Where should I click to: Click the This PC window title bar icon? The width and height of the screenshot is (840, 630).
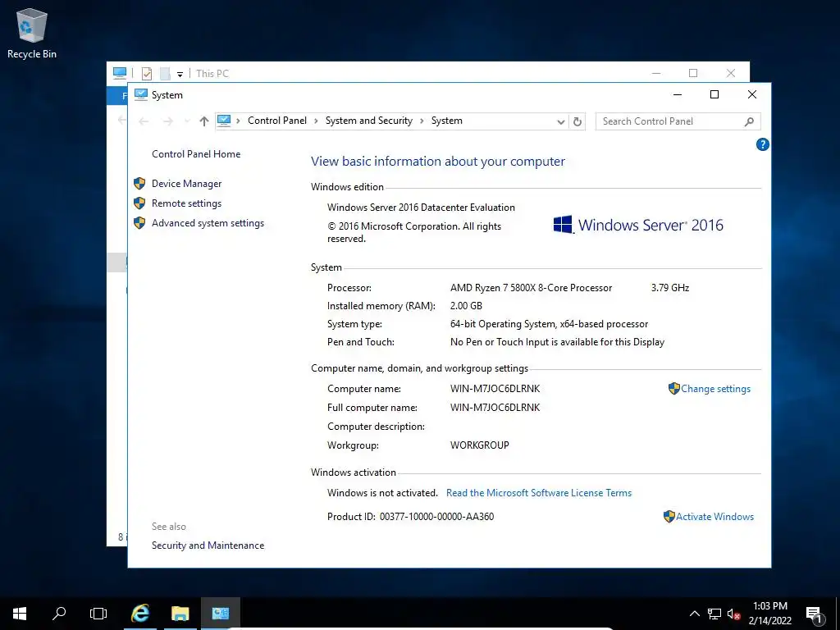[x=120, y=73]
